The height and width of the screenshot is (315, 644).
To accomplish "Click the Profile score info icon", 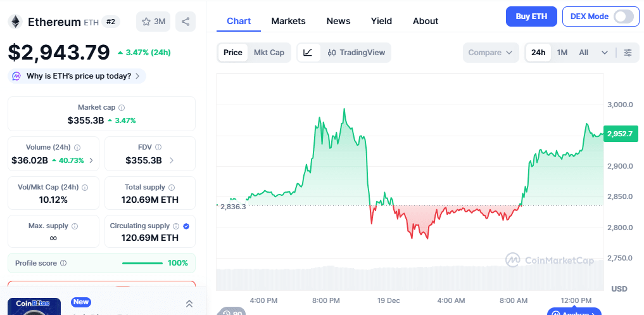I will coord(63,263).
